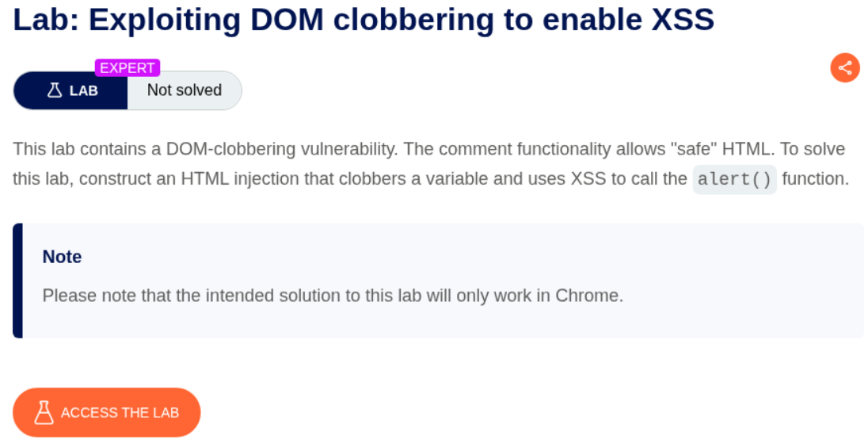Click the alert() code snippet
868x443 pixels.
(734, 179)
